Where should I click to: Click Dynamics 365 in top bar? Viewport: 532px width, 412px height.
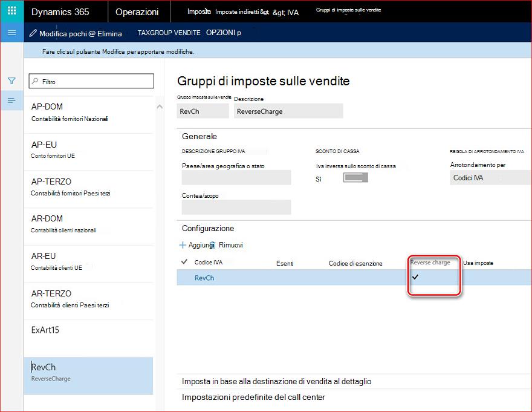pyautogui.click(x=60, y=12)
